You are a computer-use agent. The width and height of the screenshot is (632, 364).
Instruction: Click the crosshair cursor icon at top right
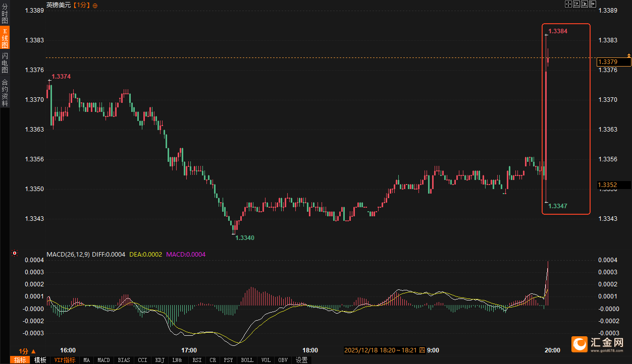pos(568,4)
